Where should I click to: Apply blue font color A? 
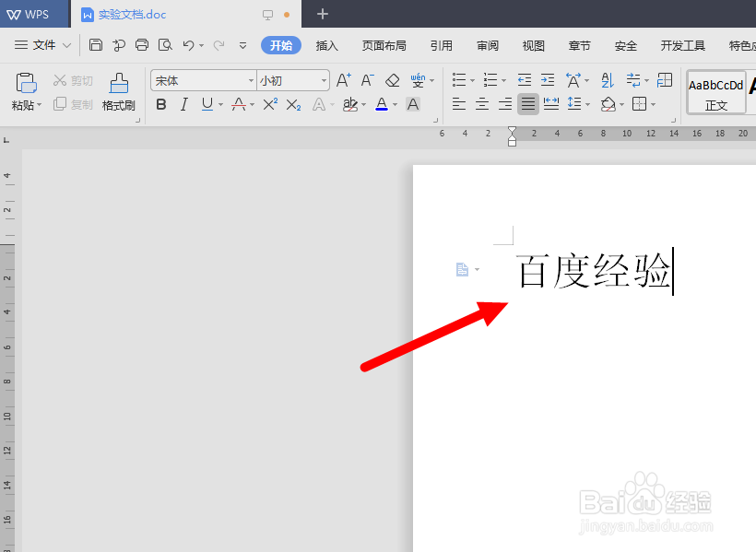382,104
